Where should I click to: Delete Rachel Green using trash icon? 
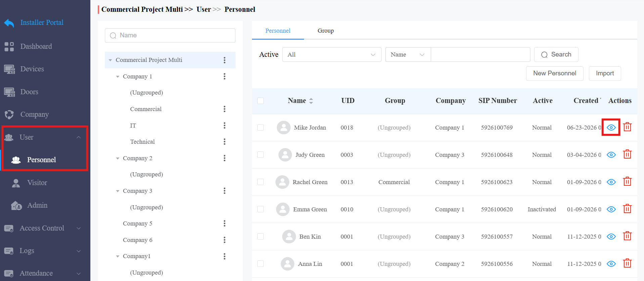click(x=627, y=182)
